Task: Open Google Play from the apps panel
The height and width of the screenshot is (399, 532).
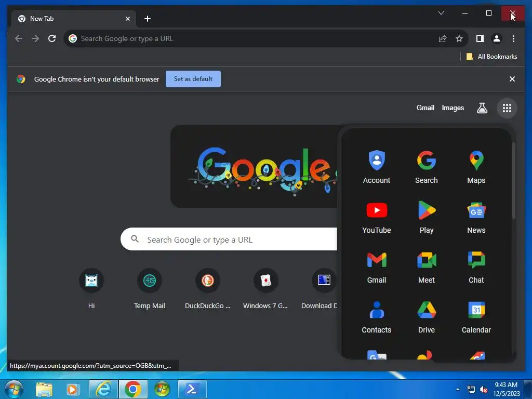Action: [x=426, y=217]
